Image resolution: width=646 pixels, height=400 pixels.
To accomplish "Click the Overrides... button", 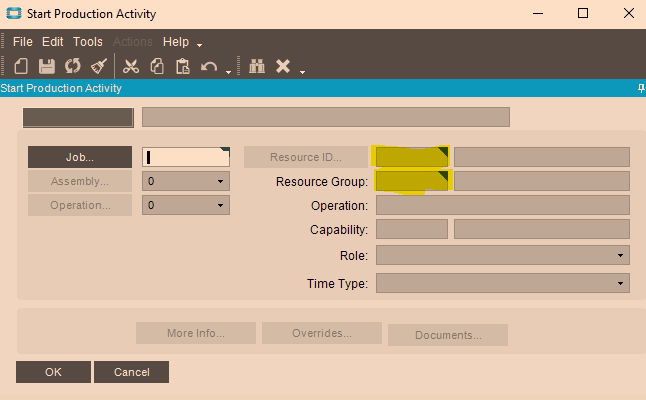I will (x=322, y=333).
